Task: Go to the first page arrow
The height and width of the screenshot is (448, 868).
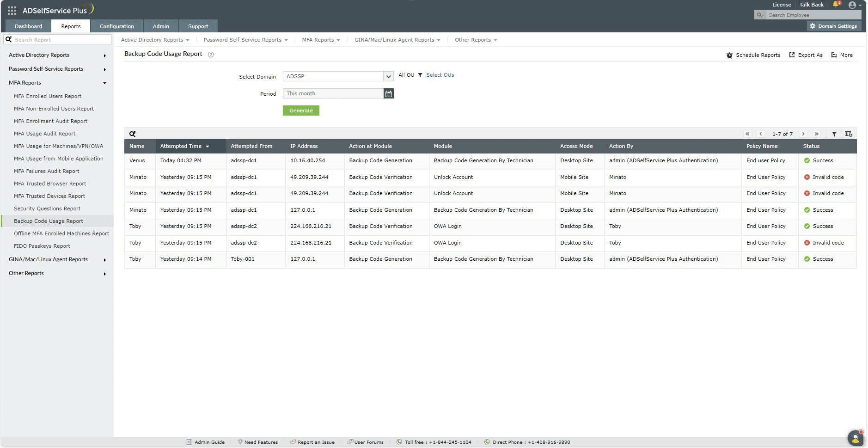Action: (747, 134)
